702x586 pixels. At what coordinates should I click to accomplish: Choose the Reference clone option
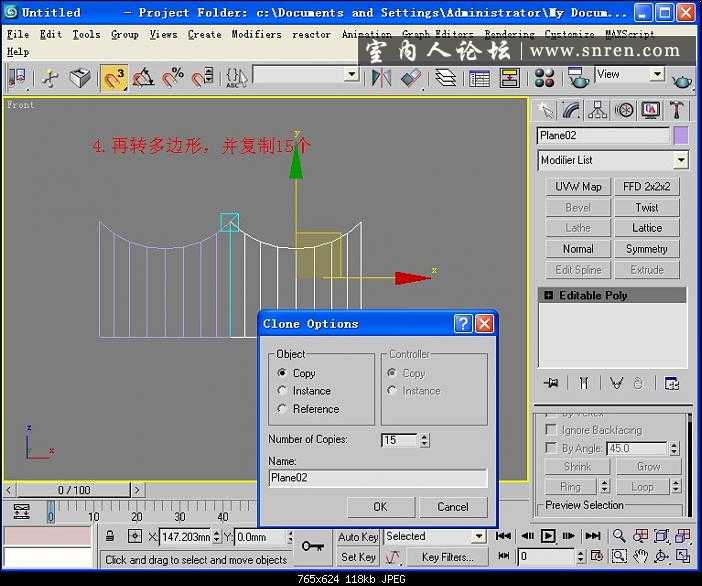pyautogui.click(x=283, y=409)
